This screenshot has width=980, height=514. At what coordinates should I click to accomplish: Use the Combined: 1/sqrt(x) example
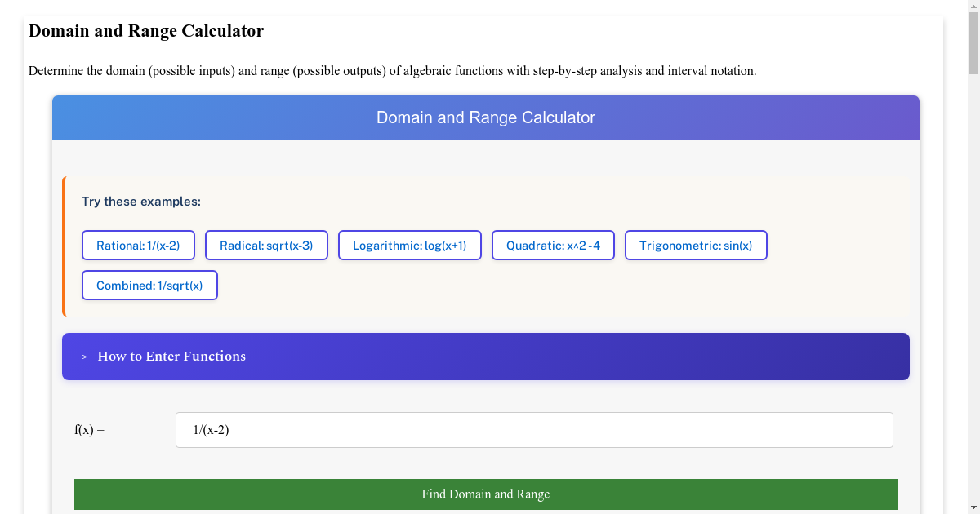point(149,286)
